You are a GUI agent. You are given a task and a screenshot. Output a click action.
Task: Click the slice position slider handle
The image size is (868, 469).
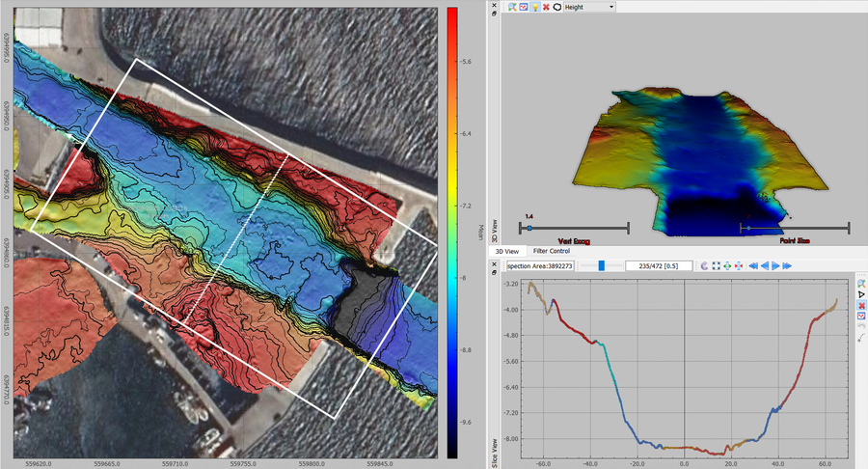point(601,264)
